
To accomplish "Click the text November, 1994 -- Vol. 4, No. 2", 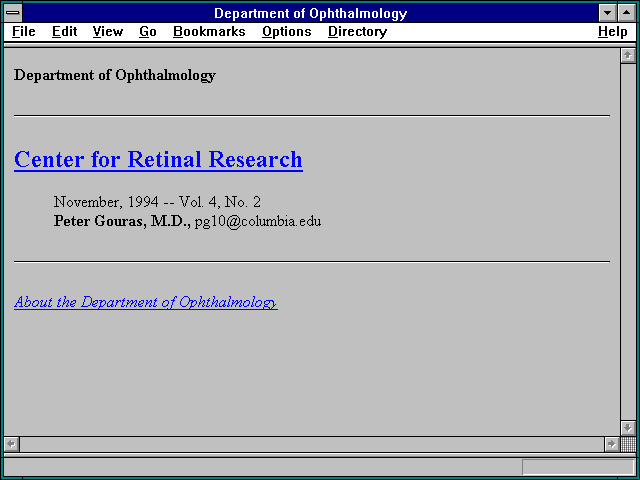I will coord(157,202).
